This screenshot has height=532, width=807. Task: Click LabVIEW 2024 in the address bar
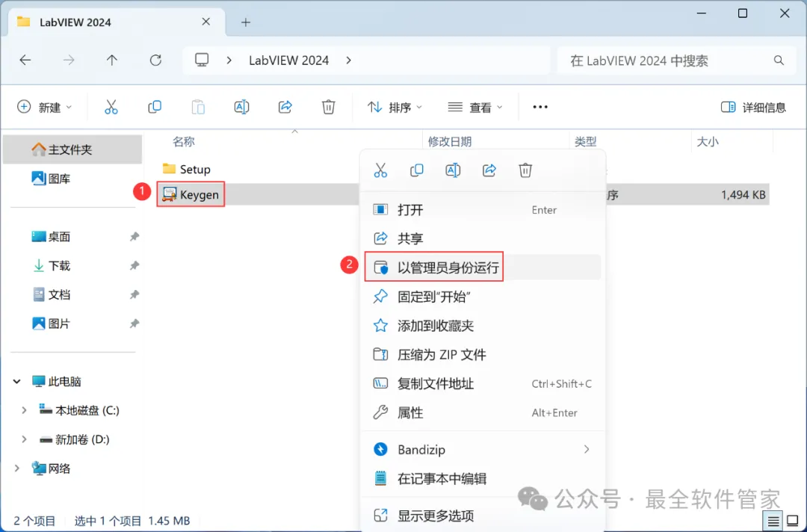[x=288, y=61]
